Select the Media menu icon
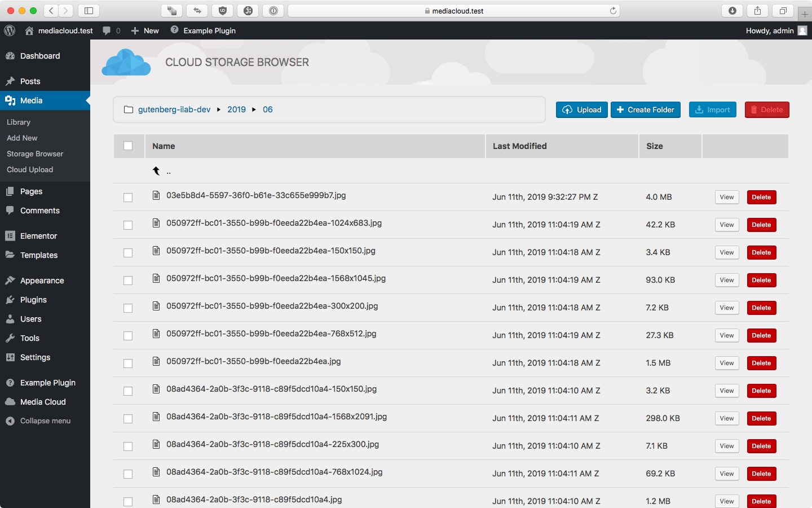 click(10, 100)
